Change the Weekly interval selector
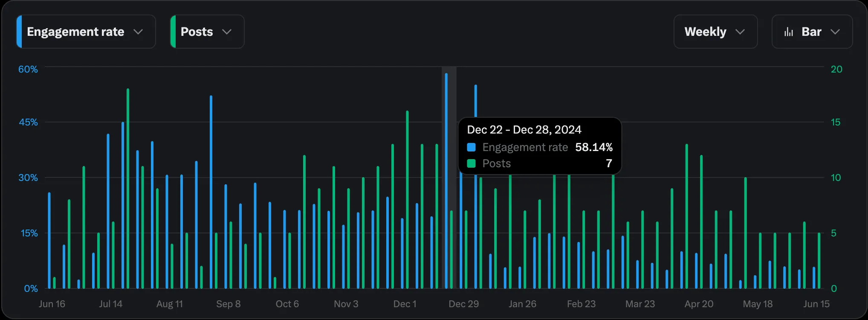868x320 pixels. [715, 32]
